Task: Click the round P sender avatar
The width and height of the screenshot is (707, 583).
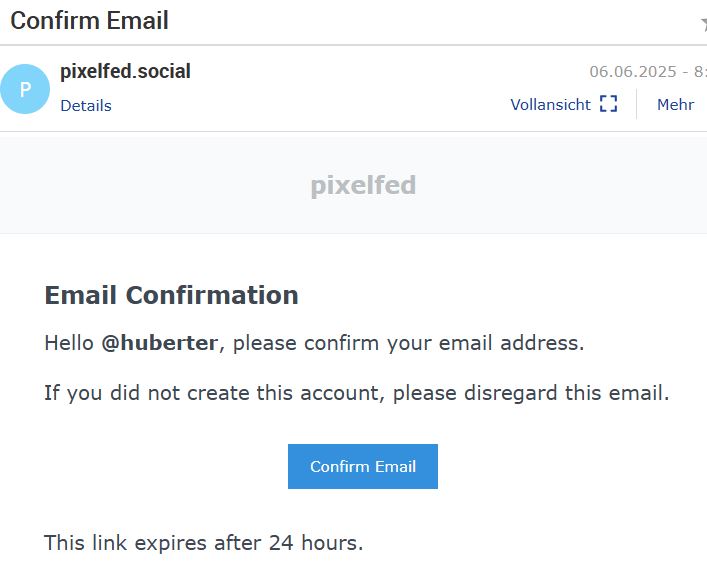Action: coord(25,89)
